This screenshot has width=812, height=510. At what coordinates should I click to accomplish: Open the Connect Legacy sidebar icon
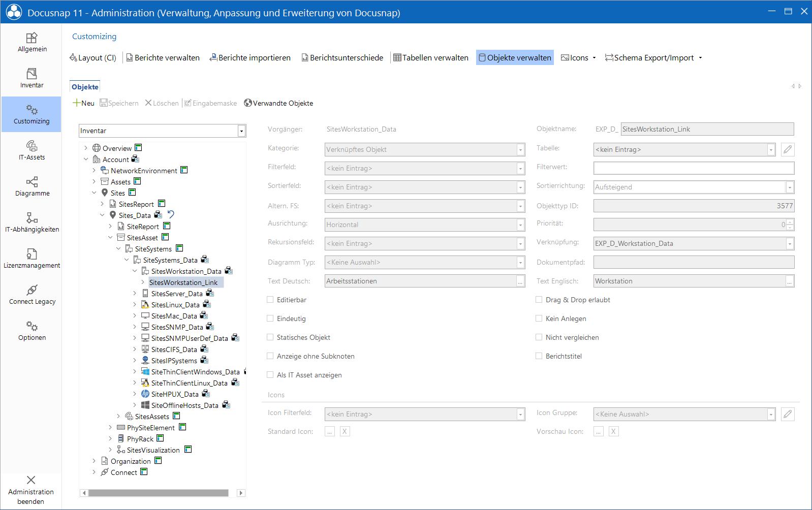click(x=32, y=291)
